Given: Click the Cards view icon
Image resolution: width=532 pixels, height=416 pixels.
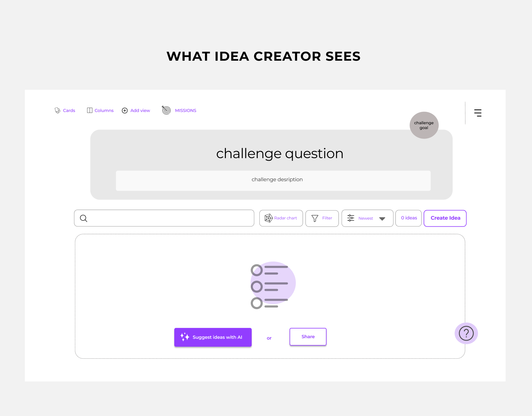Looking at the screenshot, I should pyautogui.click(x=58, y=111).
